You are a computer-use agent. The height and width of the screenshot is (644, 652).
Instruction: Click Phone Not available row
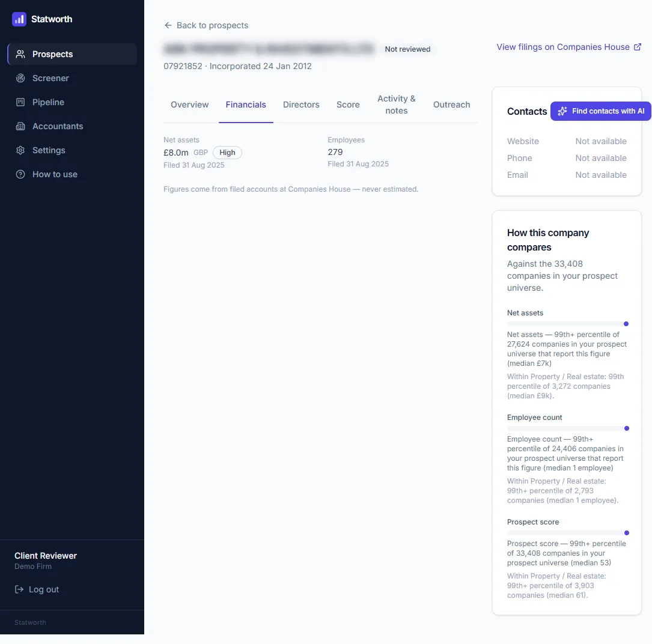pos(567,158)
